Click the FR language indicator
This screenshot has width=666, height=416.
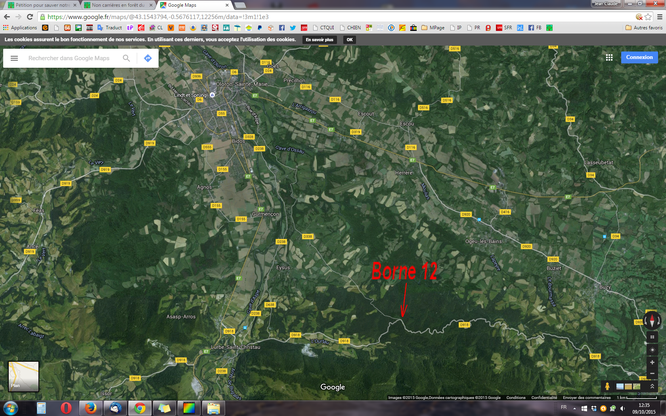(564, 407)
